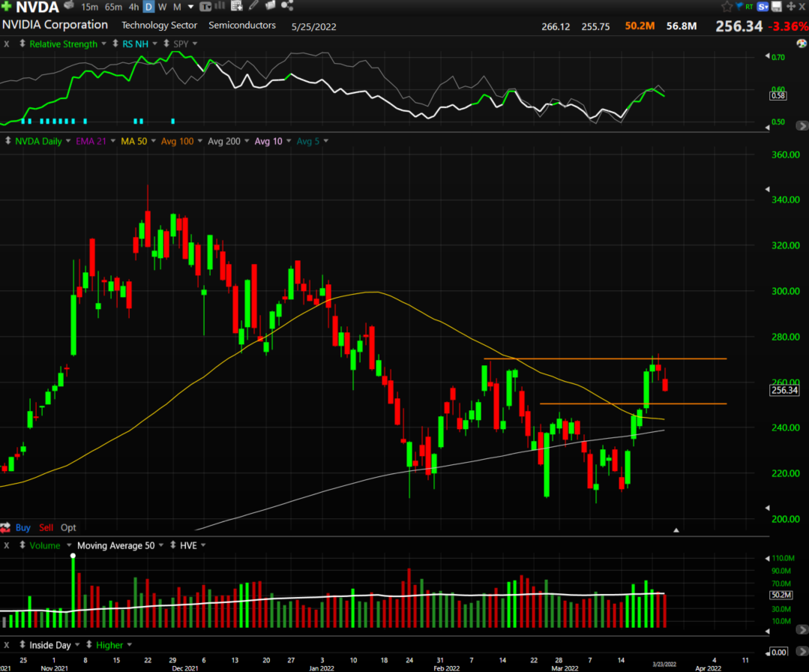Click the green RT real-time indicator
809x672 pixels.
click(749, 7)
